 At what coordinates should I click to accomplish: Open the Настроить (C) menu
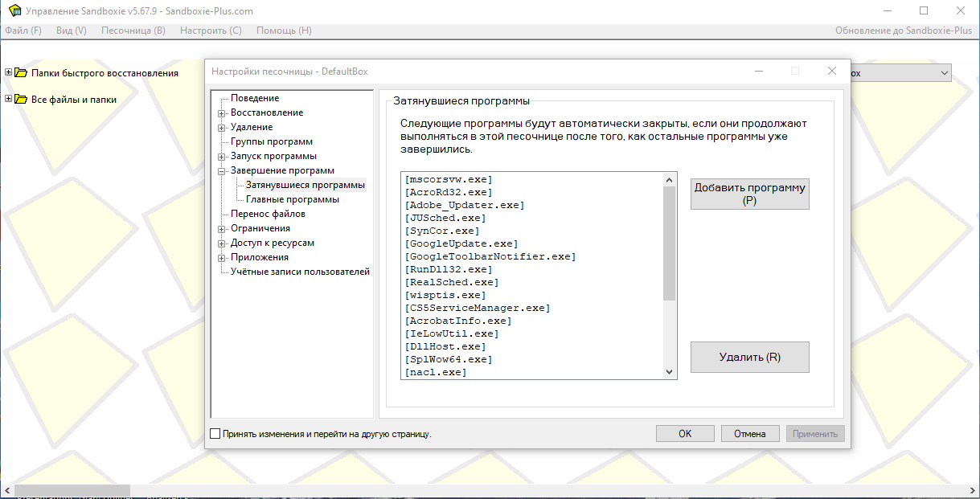tap(211, 31)
